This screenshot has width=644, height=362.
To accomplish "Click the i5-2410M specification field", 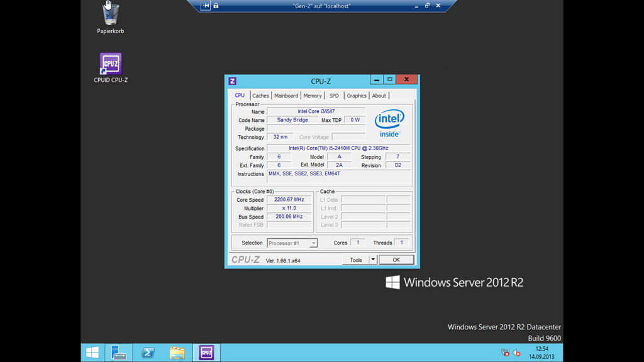I will 338,148.
